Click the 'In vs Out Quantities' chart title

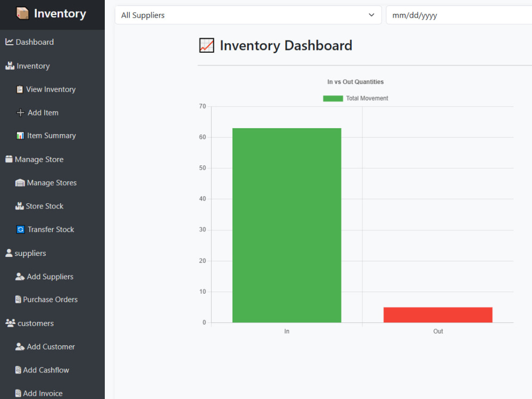point(355,82)
